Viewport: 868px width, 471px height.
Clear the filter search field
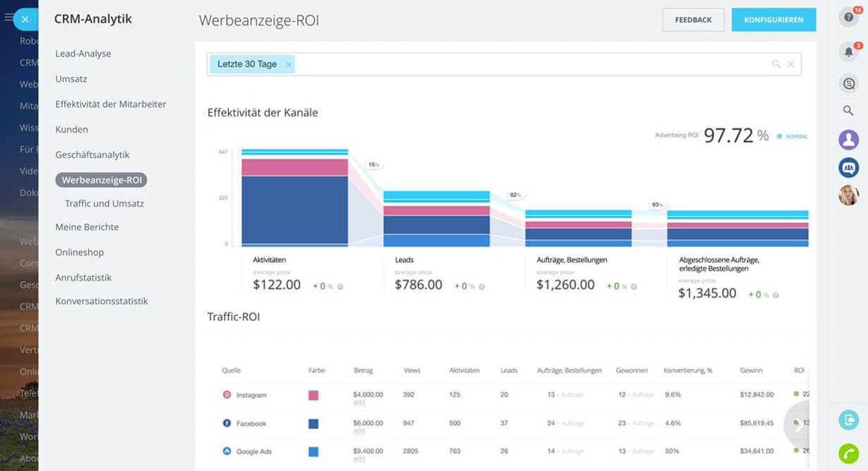(x=790, y=64)
